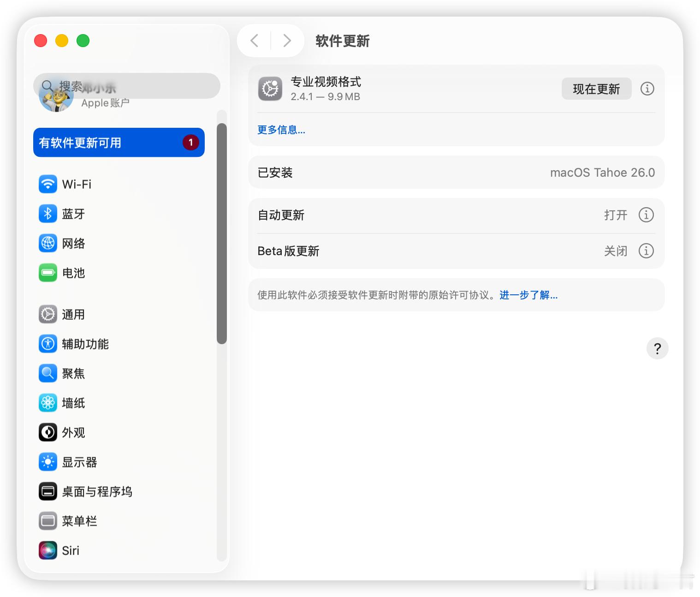Click the 外观 label

coord(74,432)
